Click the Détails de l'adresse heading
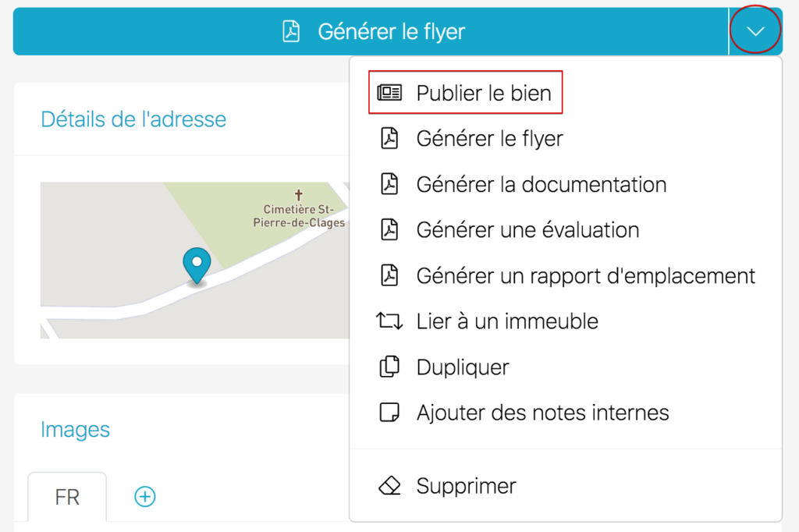The height and width of the screenshot is (532, 799). (x=133, y=119)
